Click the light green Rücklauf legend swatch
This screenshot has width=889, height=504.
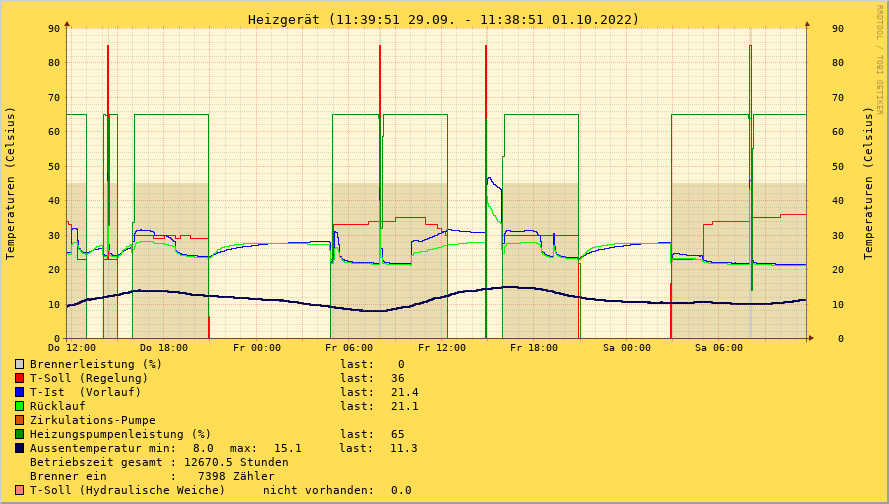[20, 406]
